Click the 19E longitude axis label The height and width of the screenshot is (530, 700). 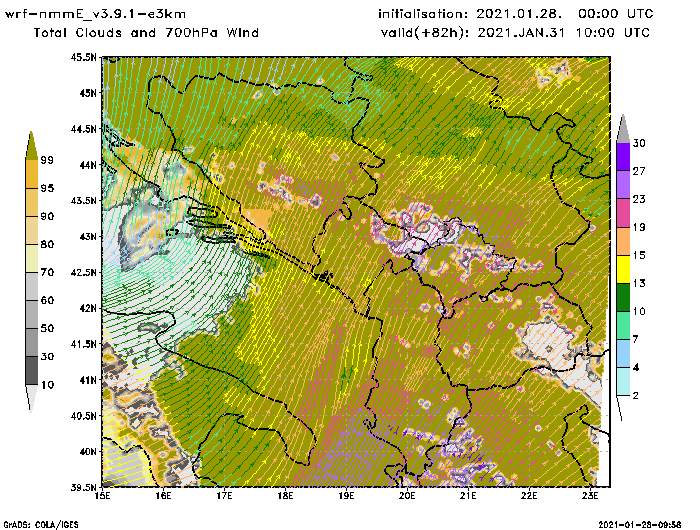[346, 496]
